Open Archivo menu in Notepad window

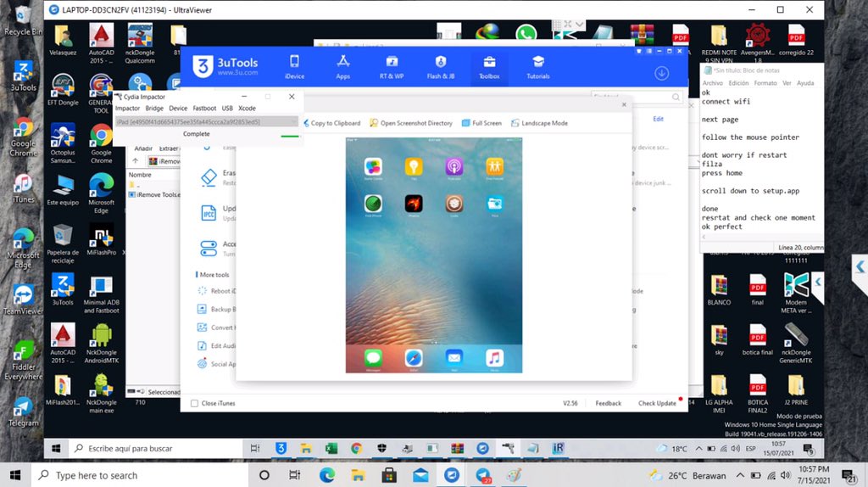click(712, 83)
